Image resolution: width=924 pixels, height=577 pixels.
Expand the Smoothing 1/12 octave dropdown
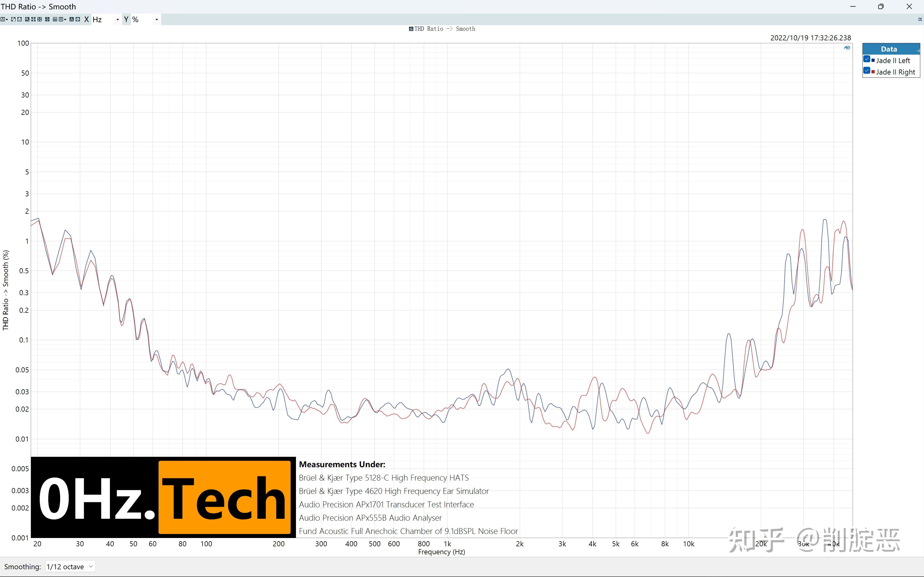coord(70,567)
